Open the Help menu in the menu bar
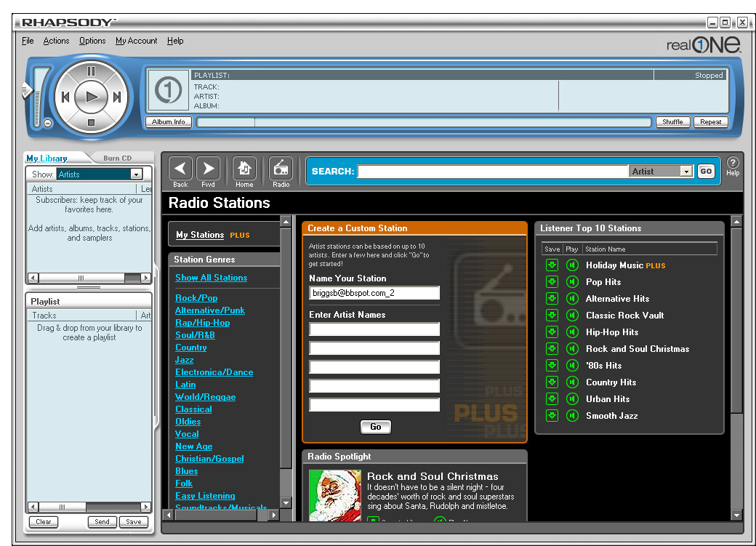756x546 pixels. (175, 41)
